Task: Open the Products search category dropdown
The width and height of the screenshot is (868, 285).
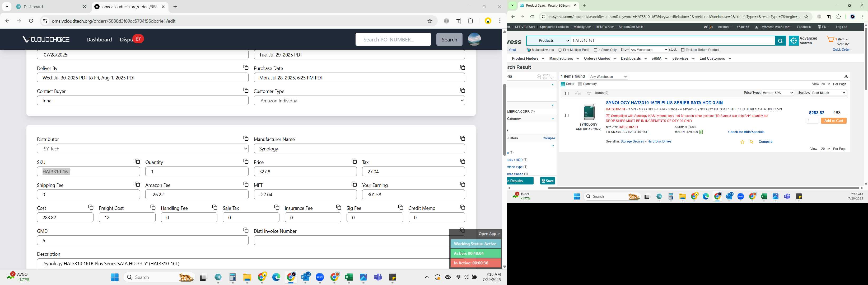Action: [x=549, y=41]
